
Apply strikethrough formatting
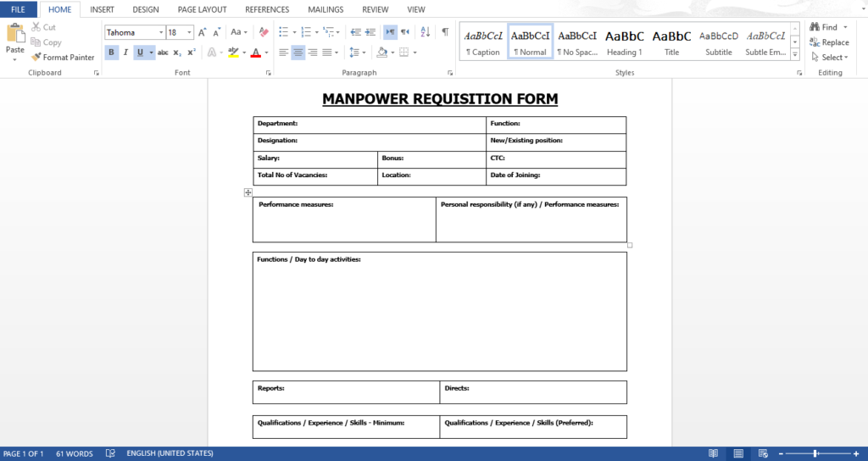click(163, 53)
